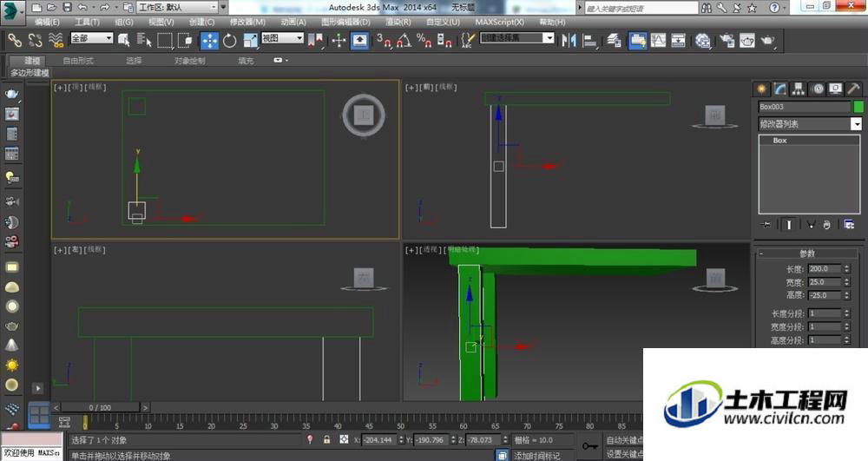Image resolution: width=868 pixels, height=461 pixels.
Task: Select the 对象绘制 ribbon tab
Action: tap(190, 61)
